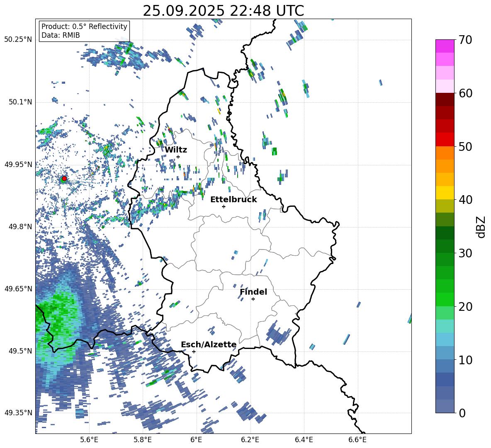Click the 49.95°N latitude label
The image size is (491, 448).
pos(18,164)
